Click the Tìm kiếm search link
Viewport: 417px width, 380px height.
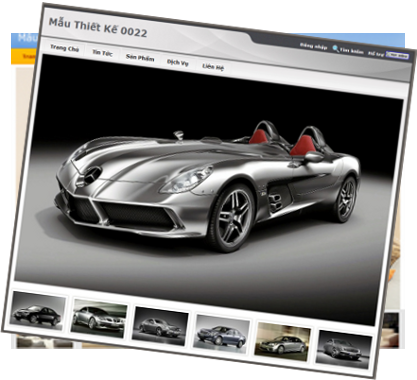[x=352, y=51]
